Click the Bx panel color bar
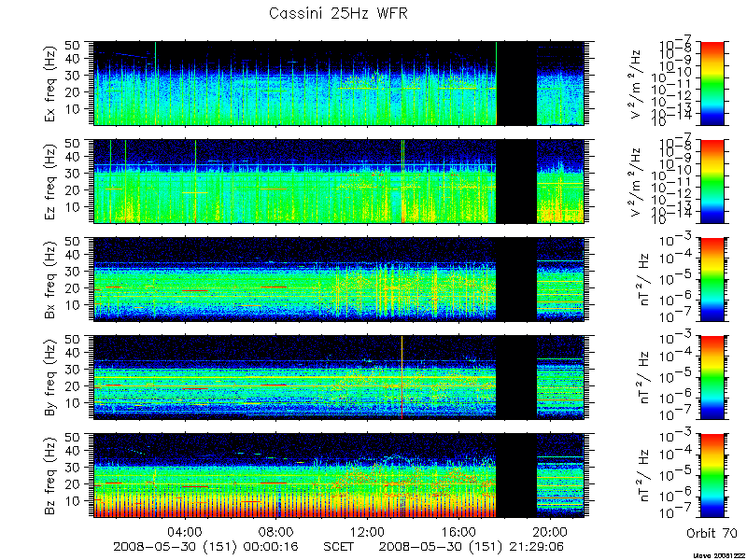The height and width of the screenshot is (560, 747). tap(712, 279)
